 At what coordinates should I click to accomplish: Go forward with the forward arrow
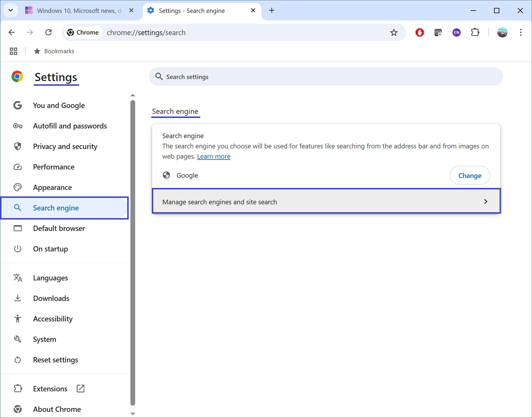coord(30,32)
